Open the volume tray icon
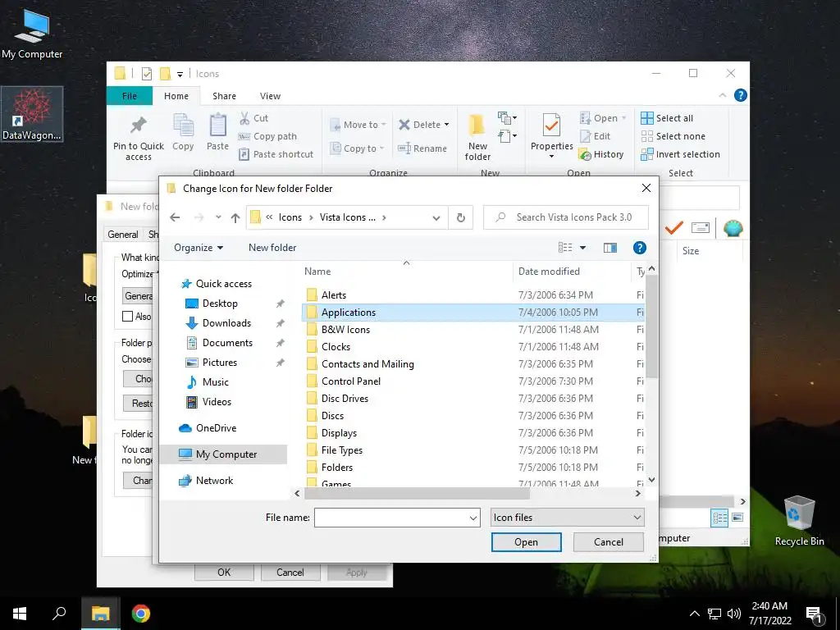The height and width of the screenshot is (630, 840). point(734,614)
